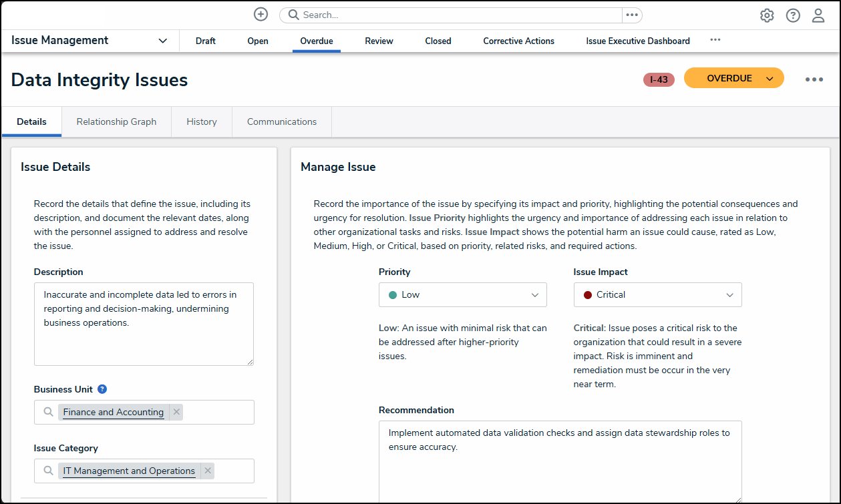Click the plus create-new icon
Image resolution: width=841 pixels, height=504 pixels.
click(261, 15)
